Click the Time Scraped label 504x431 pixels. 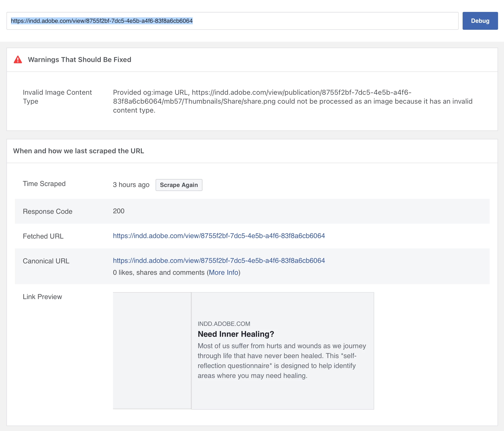[x=44, y=184]
